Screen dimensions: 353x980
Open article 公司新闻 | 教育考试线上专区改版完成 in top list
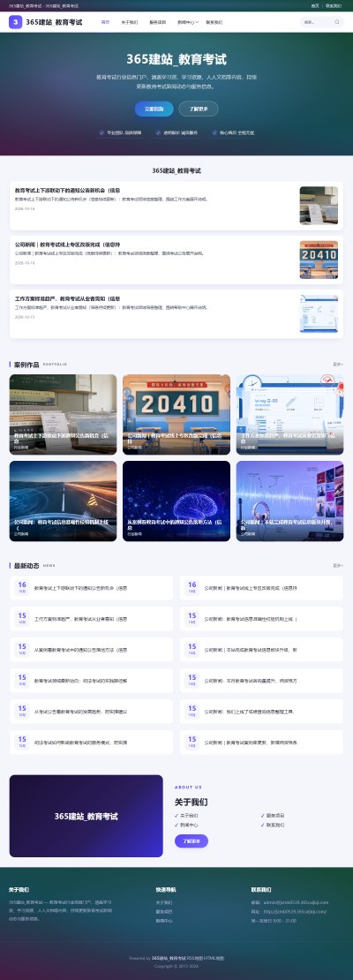coord(67,245)
